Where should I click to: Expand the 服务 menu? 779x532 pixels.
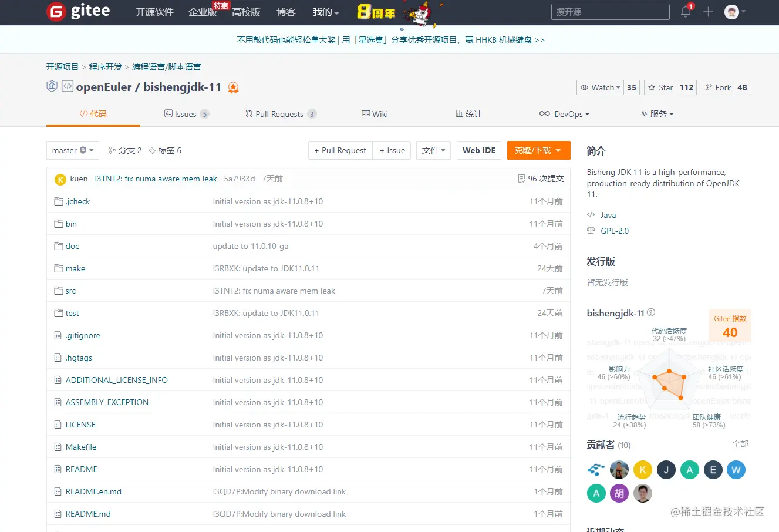(657, 114)
